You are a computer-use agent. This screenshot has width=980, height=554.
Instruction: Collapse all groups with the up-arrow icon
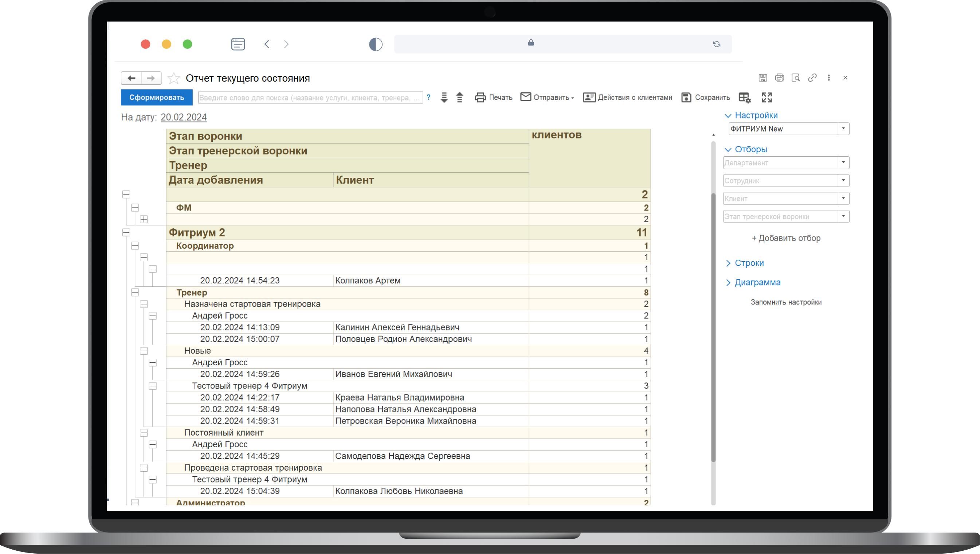coord(460,97)
